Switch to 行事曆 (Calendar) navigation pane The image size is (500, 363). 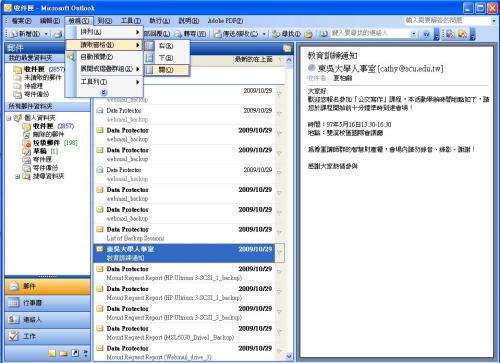coord(47,303)
